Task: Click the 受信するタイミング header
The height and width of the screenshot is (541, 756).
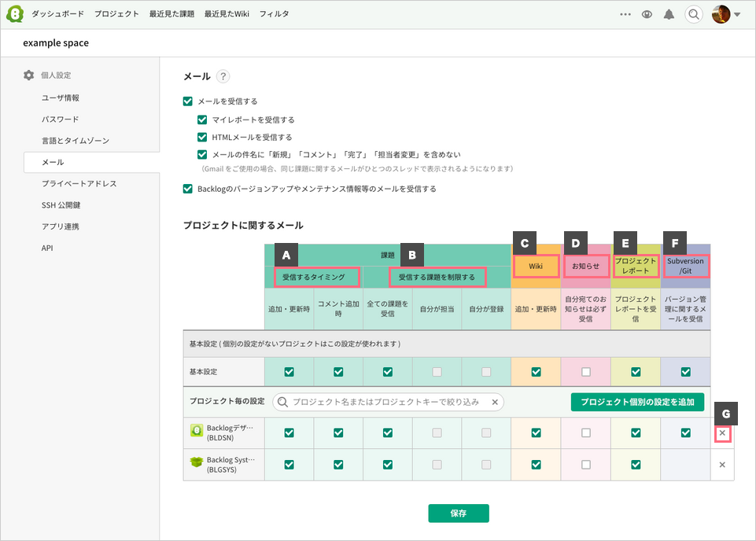Action: point(314,278)
